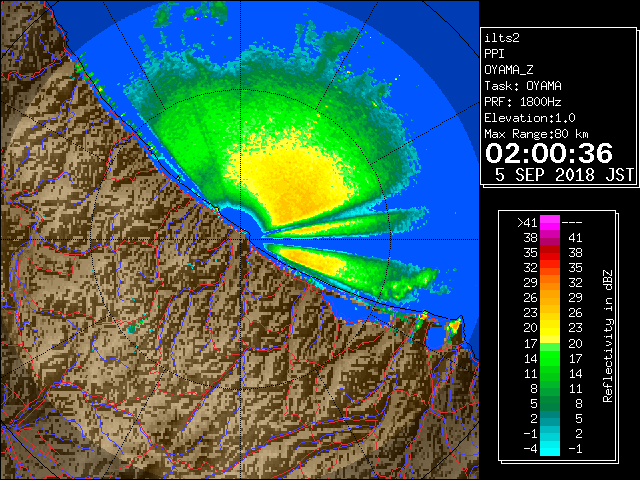Screen dimensions: 640x480
Task: Click the >41 legend label
Action: click(527, 223)
